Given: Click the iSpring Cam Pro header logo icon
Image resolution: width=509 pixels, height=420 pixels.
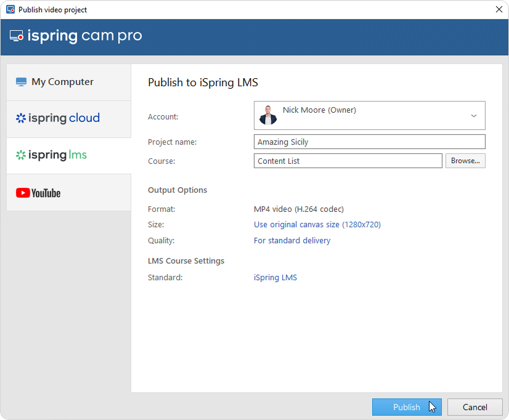Looking at the screenshot, I should tap(17, 36).
